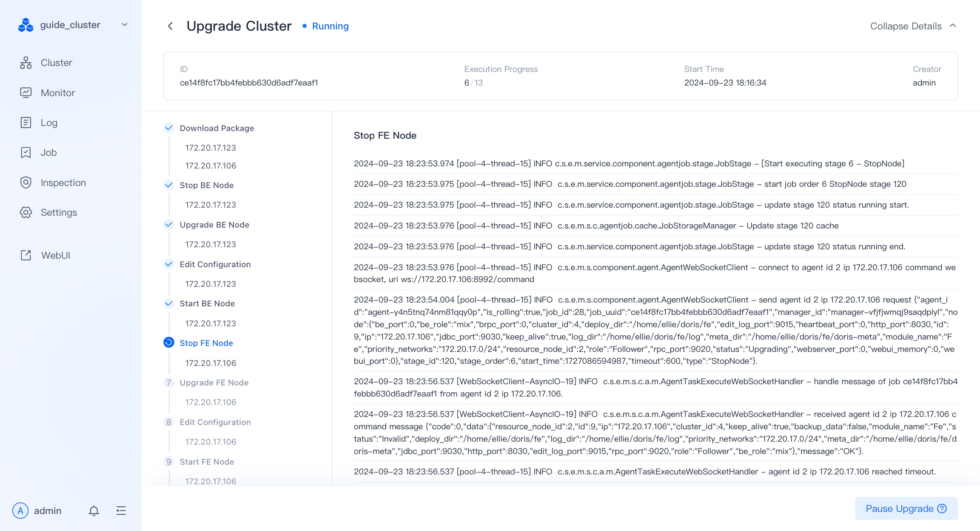Click Collapse Details
This screenshot has height=531, width=980.
[x=906, y=26]
